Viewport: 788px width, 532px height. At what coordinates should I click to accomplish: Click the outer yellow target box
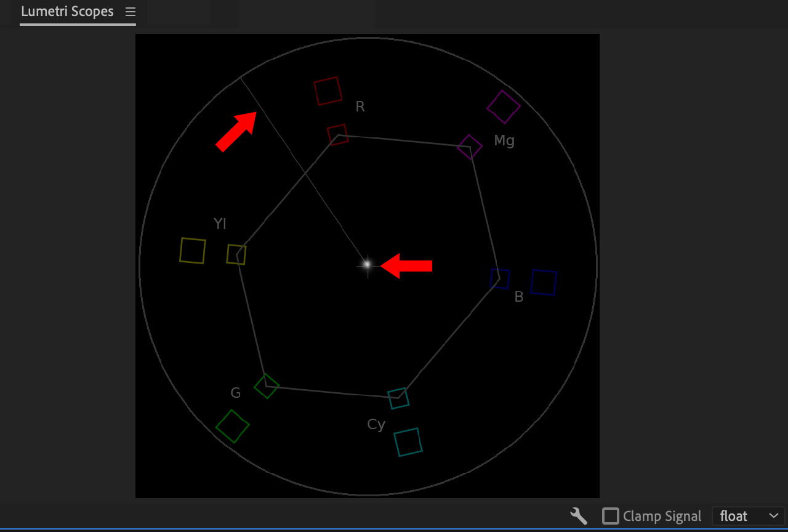[x=192, y=251]
